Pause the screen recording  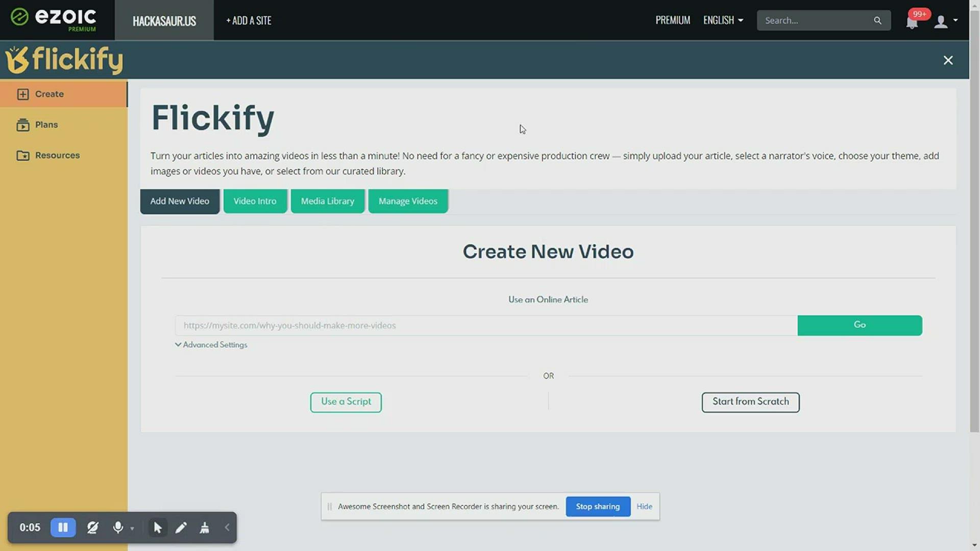(63, 528)
